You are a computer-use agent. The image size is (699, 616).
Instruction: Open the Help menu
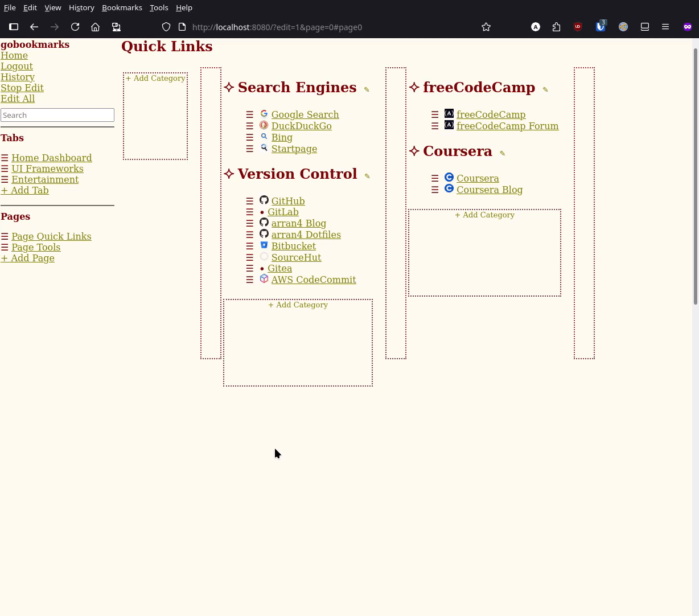coord(184,7)
